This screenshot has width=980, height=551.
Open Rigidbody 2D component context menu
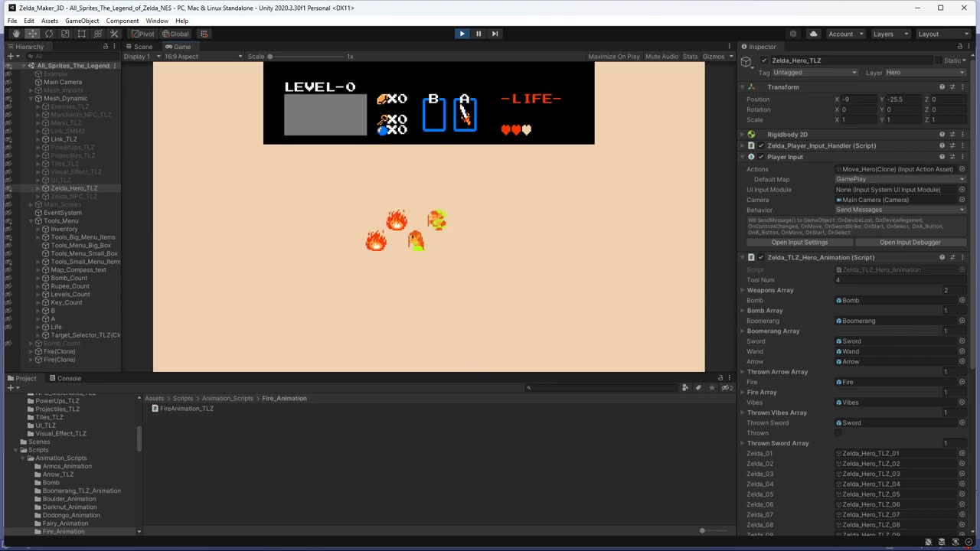[x=962, y=135]
